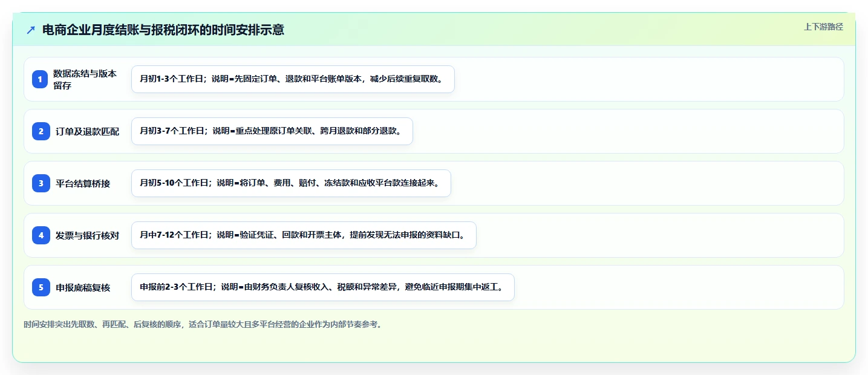The width and height of the screenshot is (868, 375).
Task: Click the 申报底稿复核 step label
Action: tap(83, 287)
